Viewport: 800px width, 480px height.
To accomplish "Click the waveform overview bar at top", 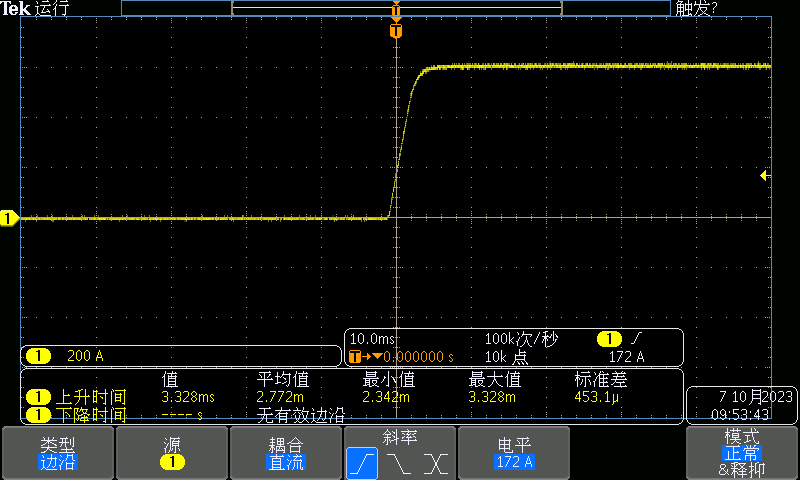I will click(x=395, y=8).
